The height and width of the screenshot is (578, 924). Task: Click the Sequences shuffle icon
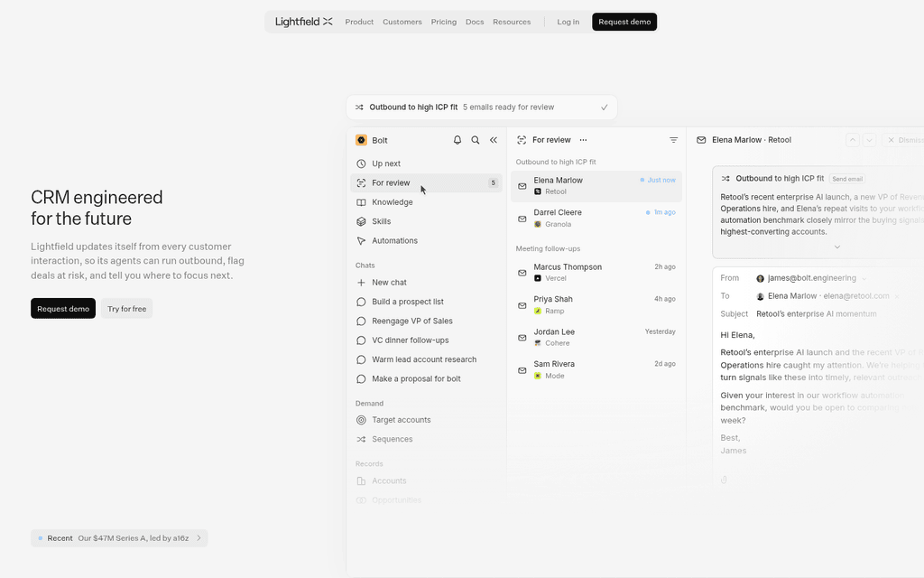click(361, 440)
